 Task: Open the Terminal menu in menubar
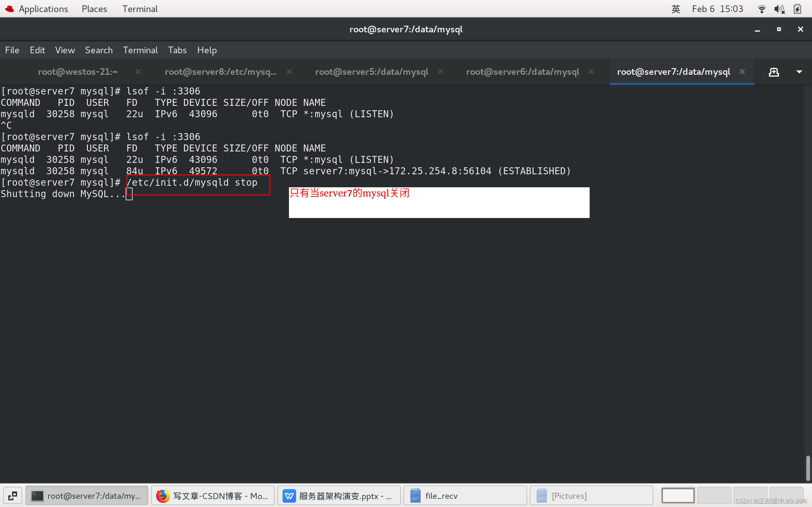(x=140, y=50)
